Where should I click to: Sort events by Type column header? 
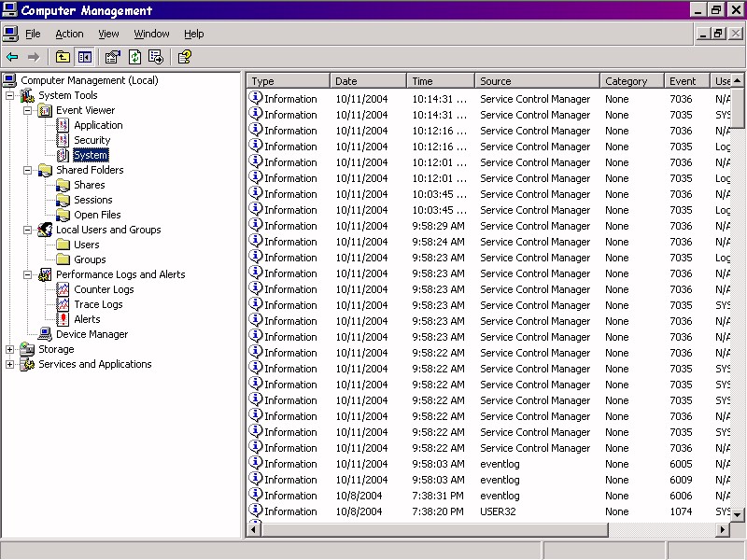click(x=289, y=81)
